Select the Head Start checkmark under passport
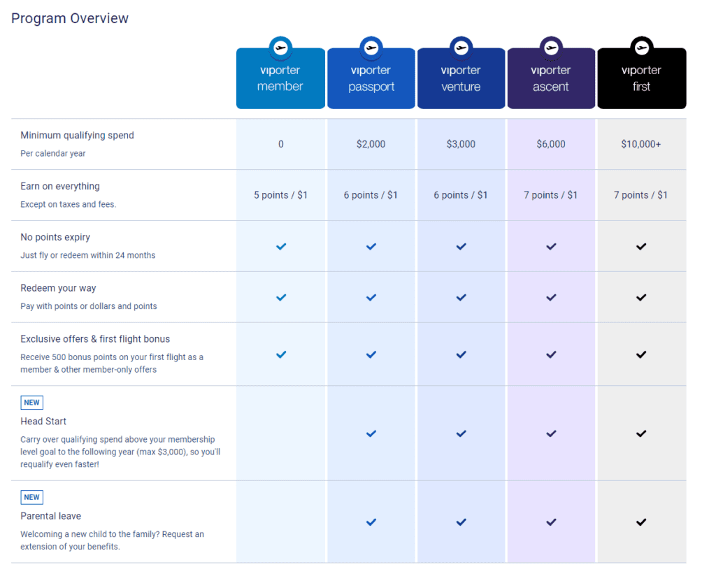Viewport: 716px width, 588px height. pos(371,433)
